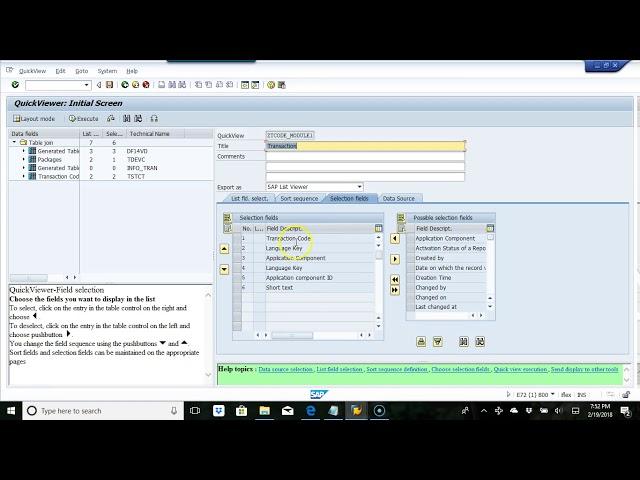Collapse the Table join tree node
This screenshot has height=480, width=640.
click(x=14, y=142)
